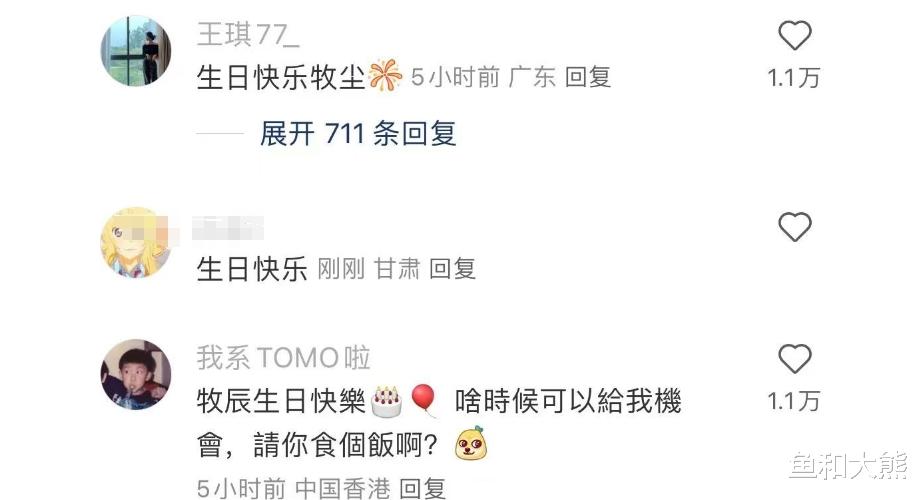Expand the 711 replies
Screen dimensions: 923x500
[x=358, y=134]
